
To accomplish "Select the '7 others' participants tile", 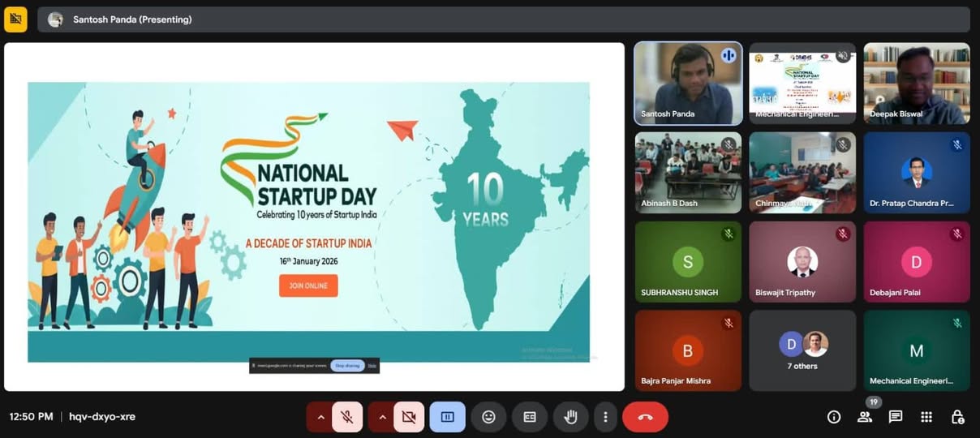I will pos(802,350).
